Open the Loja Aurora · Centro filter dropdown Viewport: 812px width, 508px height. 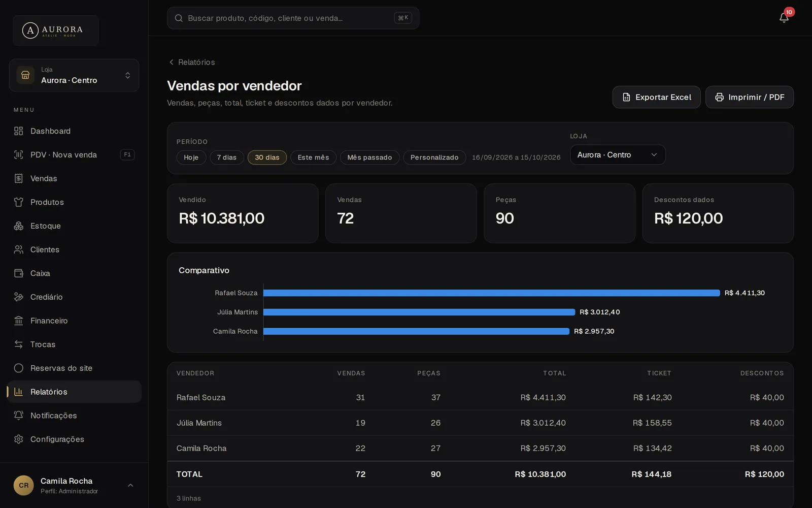[x=618, y=155]
